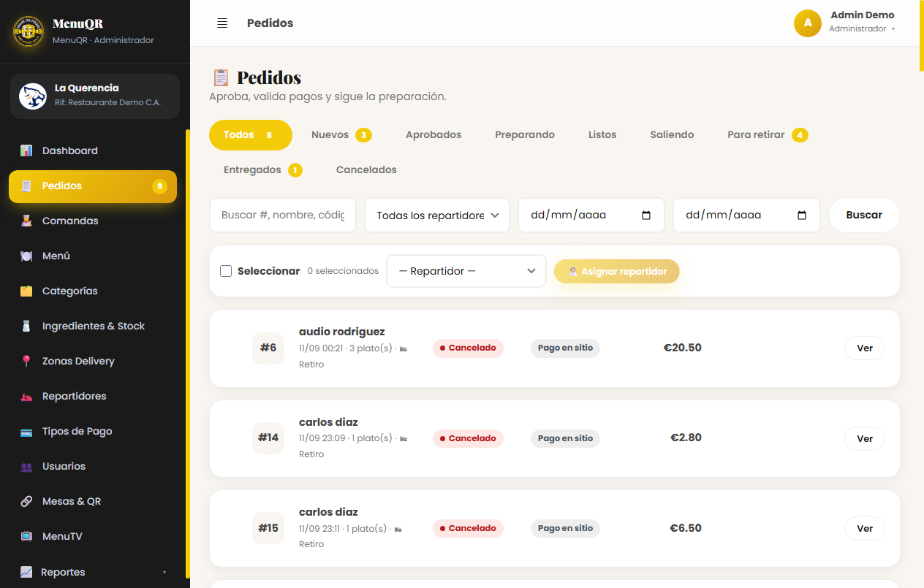
Task: Open the — Repartidor — dropdown
Action: 466,271
